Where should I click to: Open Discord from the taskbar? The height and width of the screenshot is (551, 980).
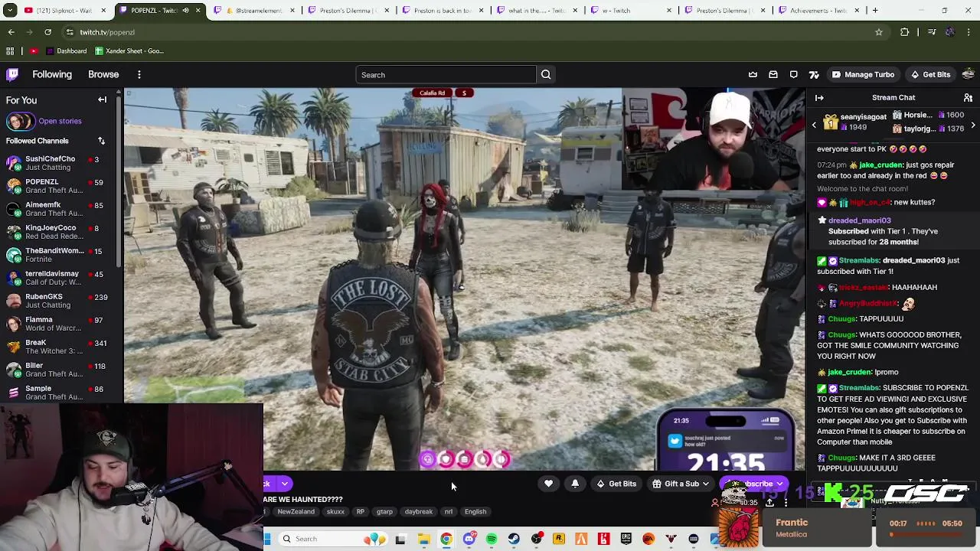[x=469, y=539]
